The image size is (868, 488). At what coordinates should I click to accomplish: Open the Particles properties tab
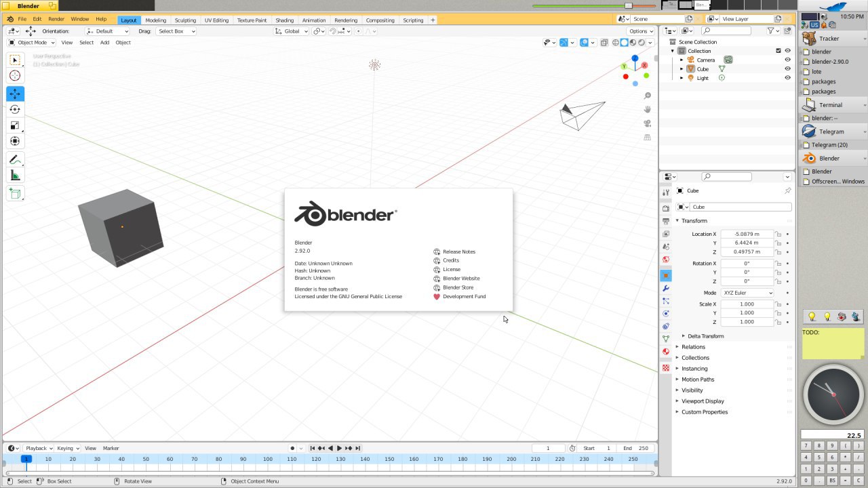pos(666,301)
